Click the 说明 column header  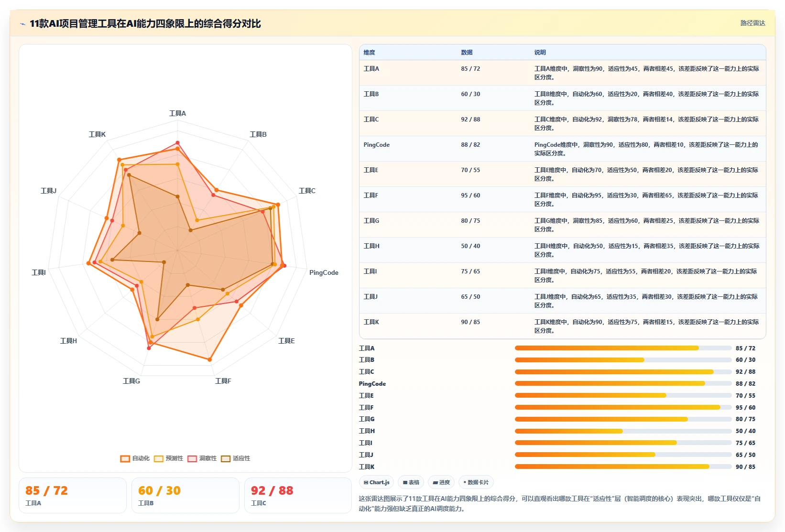[540, 53]
